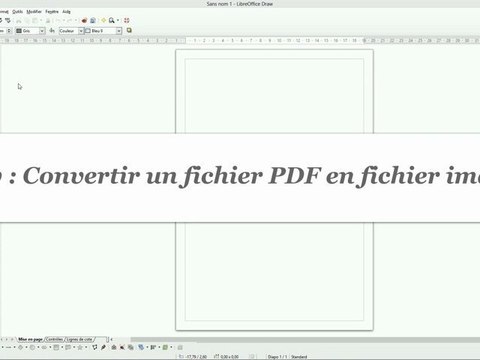
Task: Switch to the Mise en page tab
Action: pos(30,339)
